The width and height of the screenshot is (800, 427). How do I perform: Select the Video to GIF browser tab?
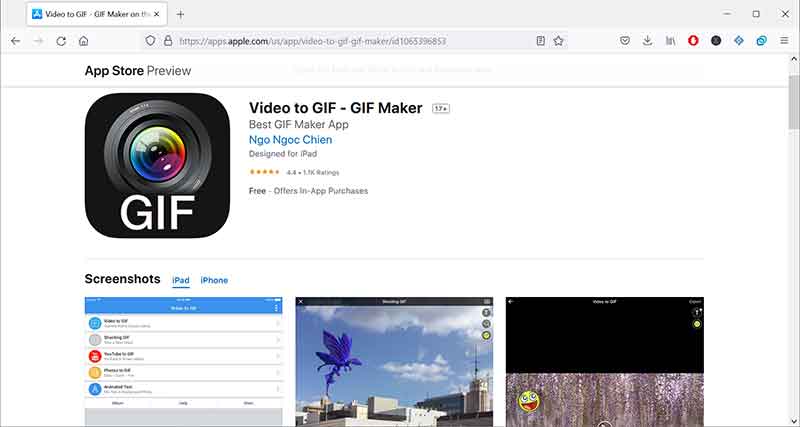(97, 14)
